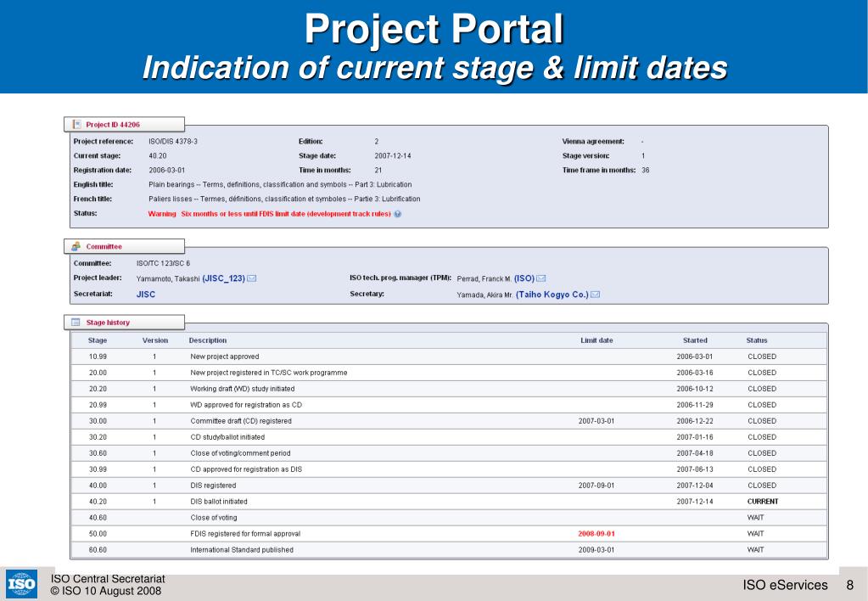Follow the JISC secretariat link
Screen dimensions: 868x601
pyautogui.click(x=146, y=295)
